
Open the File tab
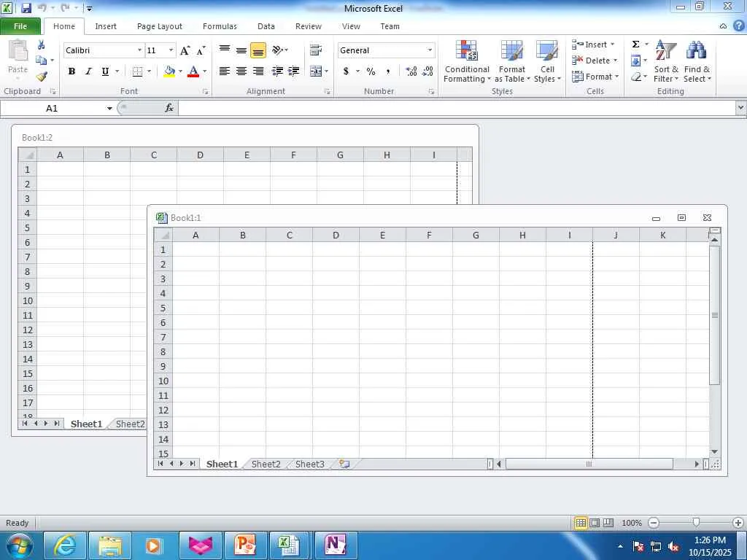coord(20,26)
